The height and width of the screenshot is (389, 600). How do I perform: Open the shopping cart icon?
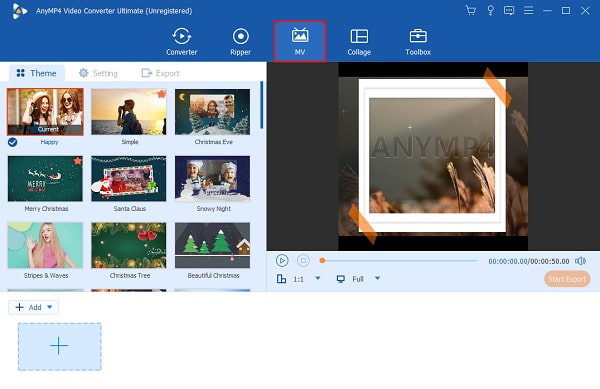471,11
